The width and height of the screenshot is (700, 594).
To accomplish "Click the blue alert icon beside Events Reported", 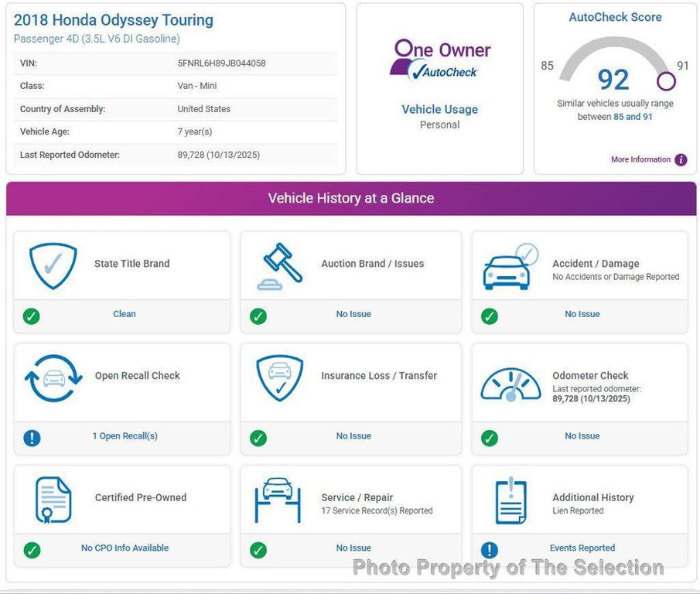I will (x=489, y=550).
